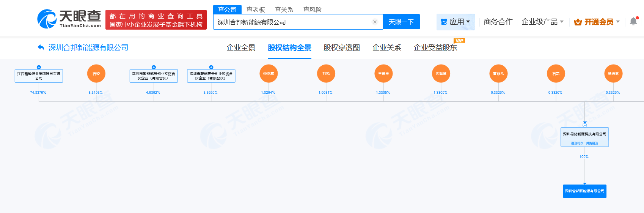Expand the 深圳市聚能壹号创业投资 node
This screenshot has height=213, width=644.
coord(211,67)
